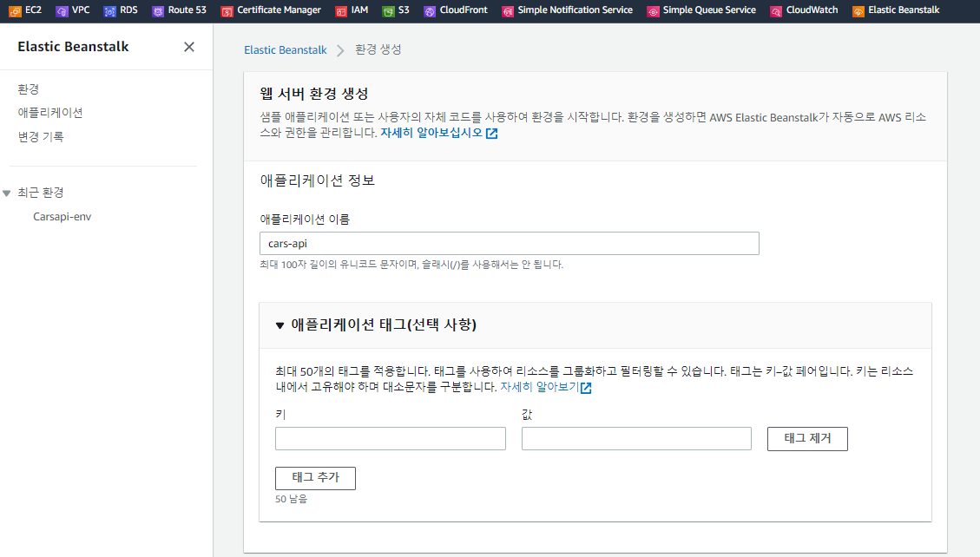This screenshot has width=980, height=557.
Task: Open CloudWatch shortcut icon
Action: (776, 10)
